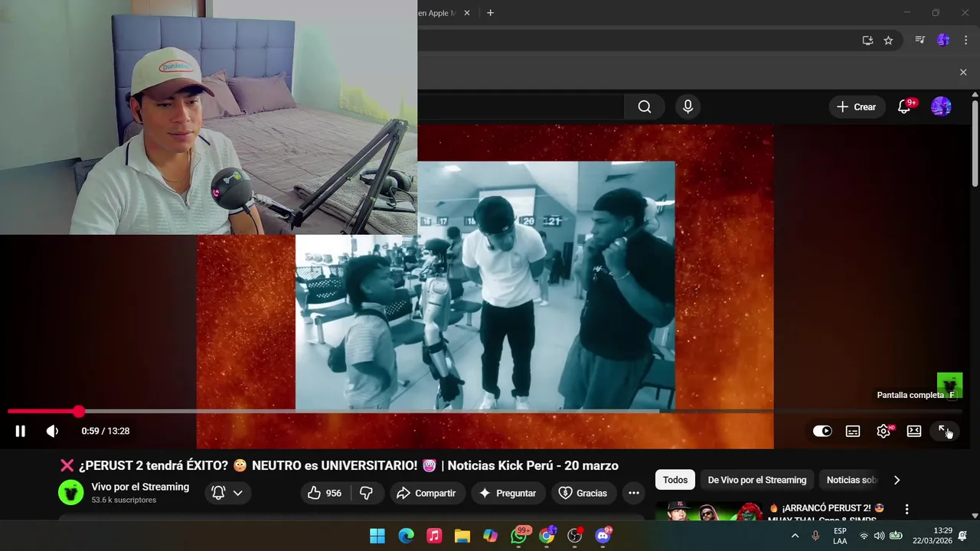Expand the subscription notification options chevron

pos(238,493)
